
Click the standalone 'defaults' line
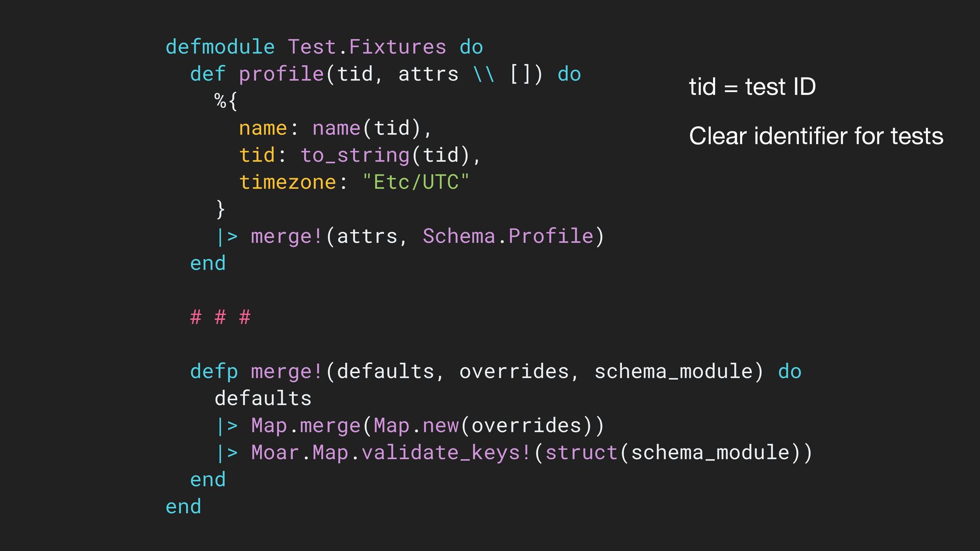(x=263, y=398)
